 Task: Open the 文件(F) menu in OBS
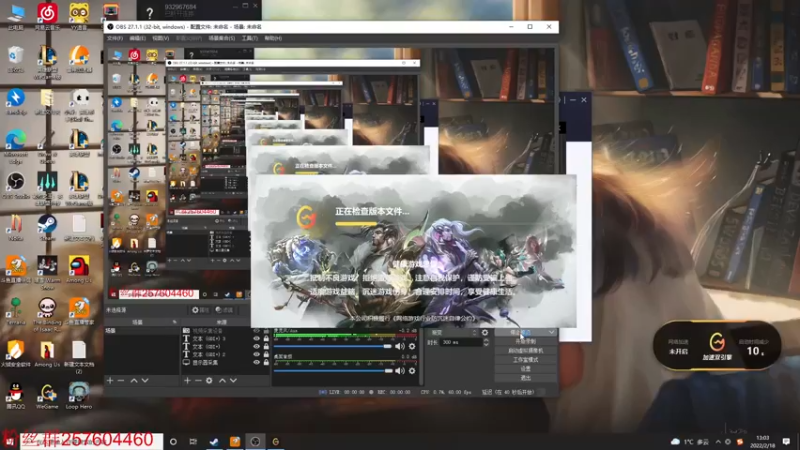pyautogui.click(x=115, y=38)
